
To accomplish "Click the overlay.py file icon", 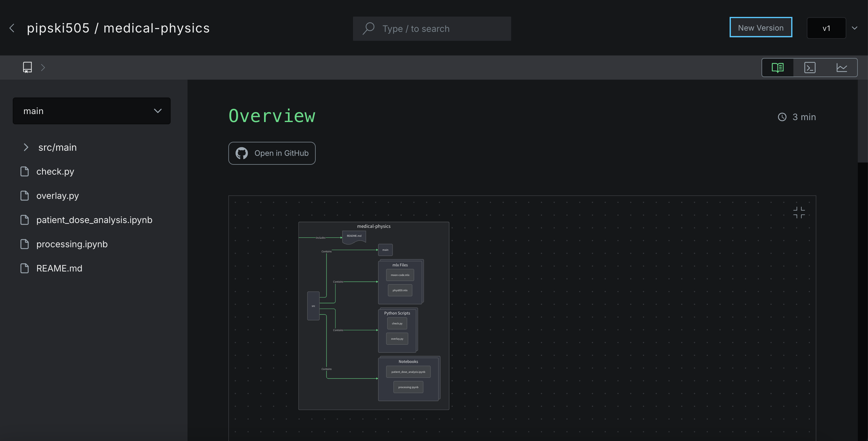I will click(x=25, y=196).
